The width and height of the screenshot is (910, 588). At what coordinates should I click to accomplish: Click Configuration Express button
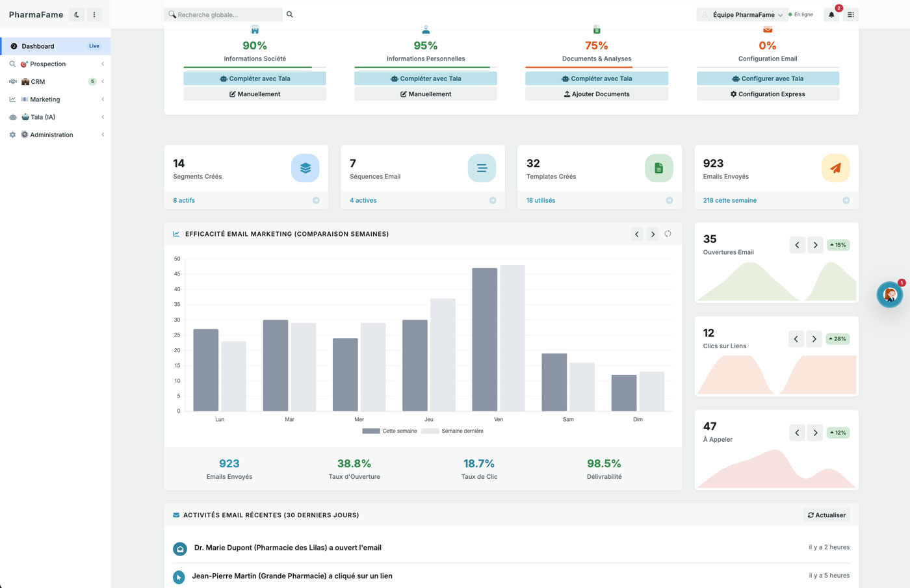pos(768,94)
